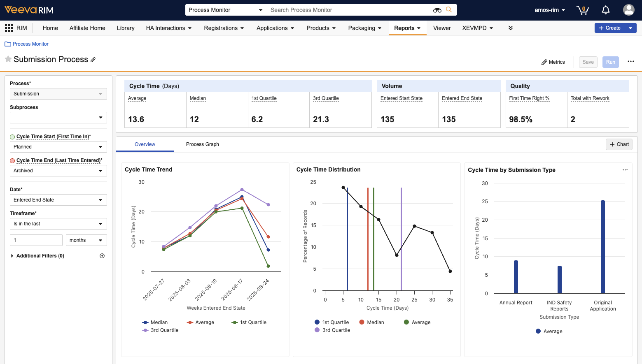The width and height of the screenshot is (642, 364).
Task: Click the orange search magnifier icon
Action: click(x=449, y=10)
